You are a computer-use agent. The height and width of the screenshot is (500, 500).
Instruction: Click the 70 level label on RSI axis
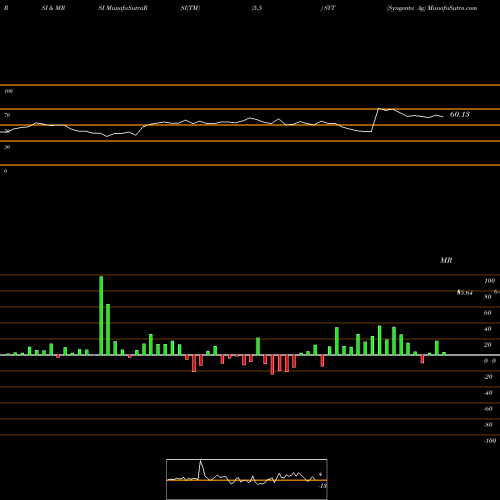[7, 115]
